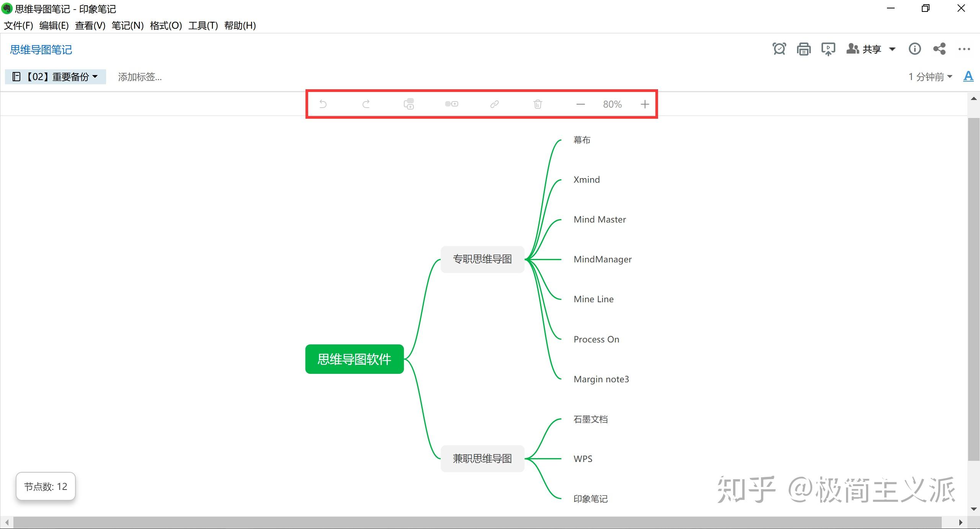Select the 专职思维导图 branch node
Viewport: 980px width, 529px height.
(482, 259)
